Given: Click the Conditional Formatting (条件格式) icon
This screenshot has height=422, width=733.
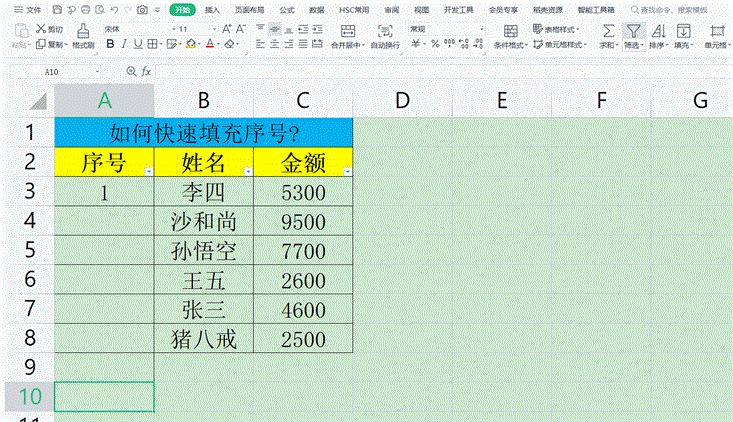Looking at the screenshot, I should tap(509, 30).
